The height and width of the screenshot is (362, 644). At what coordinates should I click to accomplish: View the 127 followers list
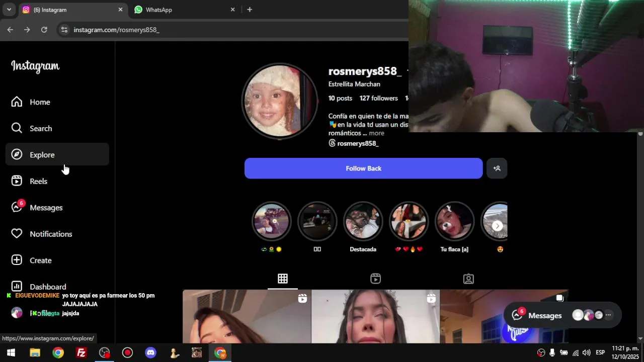(378, 98)
